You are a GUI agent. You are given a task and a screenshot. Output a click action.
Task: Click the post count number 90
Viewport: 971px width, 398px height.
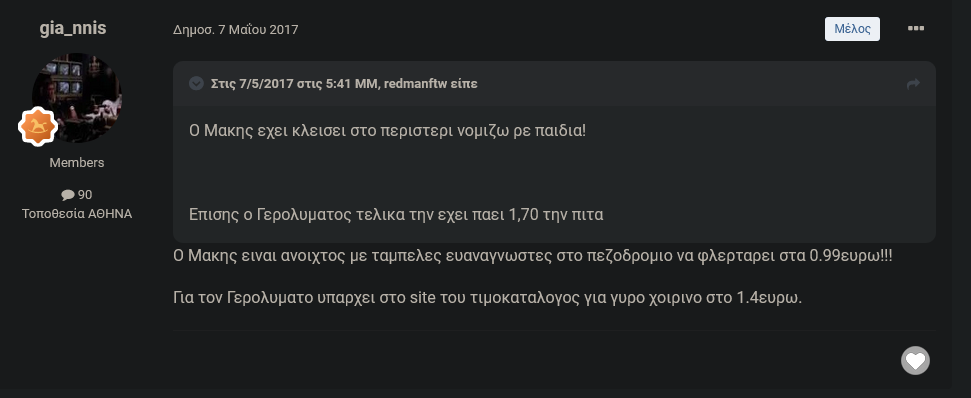tap(85, 195)
